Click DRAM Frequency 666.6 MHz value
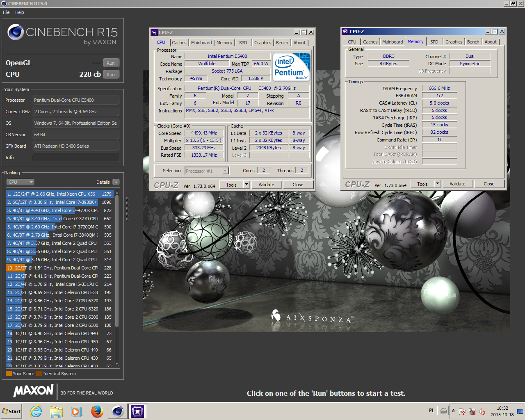525x420 pixels. [x=439, y=89]
